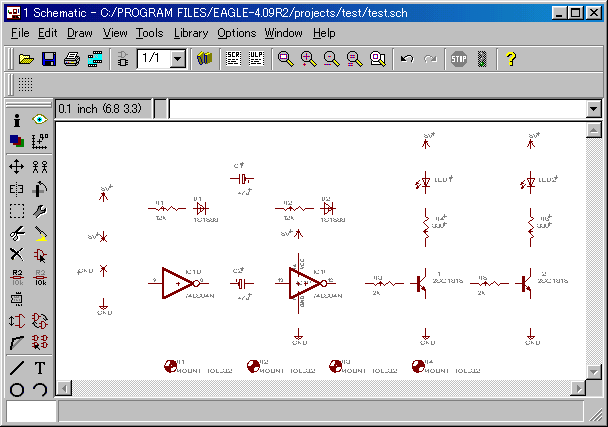
Task: Open a file with the folder icon
Action: pos(26,59)
